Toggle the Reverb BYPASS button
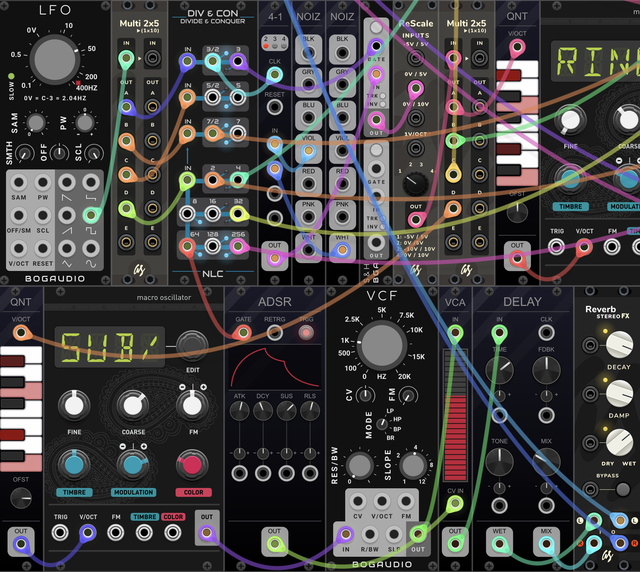This screenshot has width=640, height=572. [x=622, y=489]
